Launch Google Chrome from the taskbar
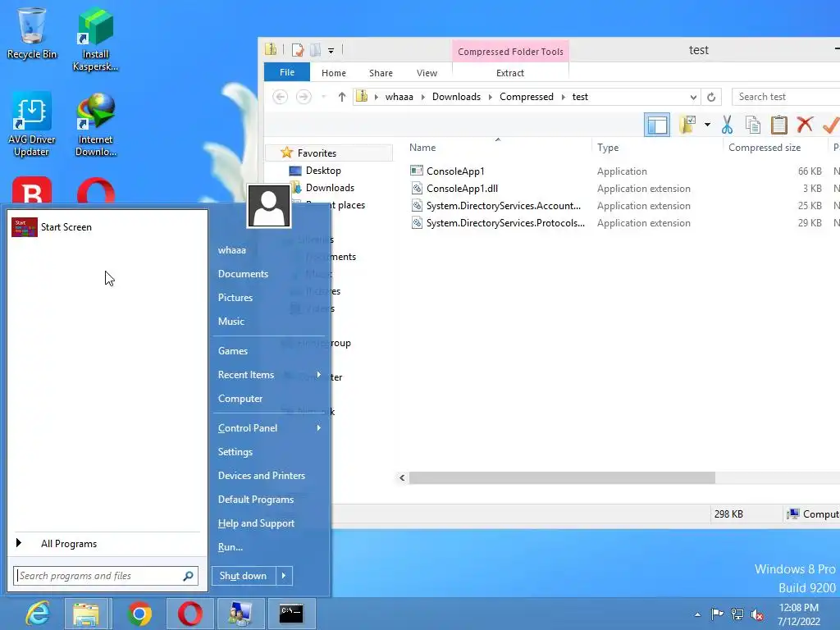840x630 pixels. (x=139, y=614)
